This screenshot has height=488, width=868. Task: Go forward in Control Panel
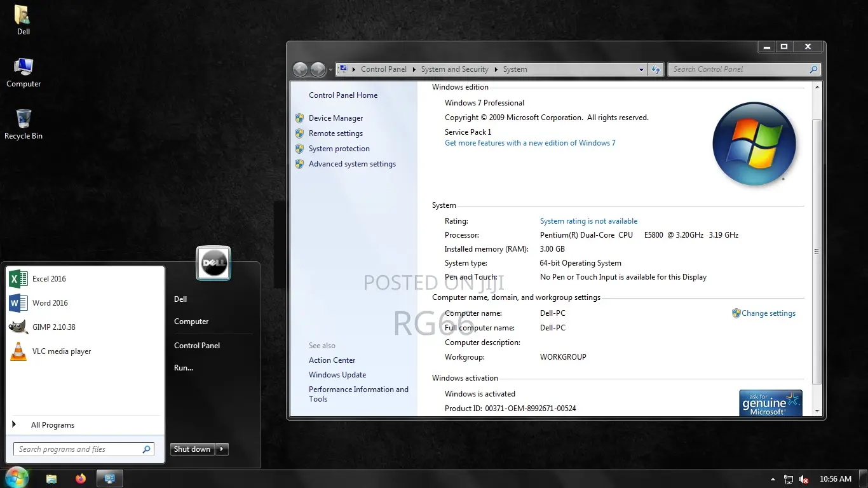pos(318,69)
